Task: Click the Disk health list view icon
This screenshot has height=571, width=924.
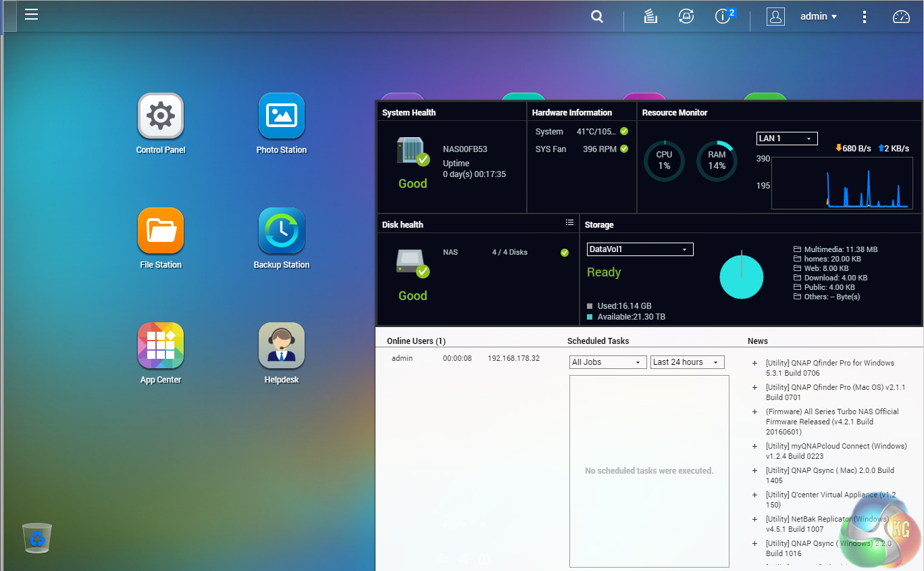Action: click(569, 223)
